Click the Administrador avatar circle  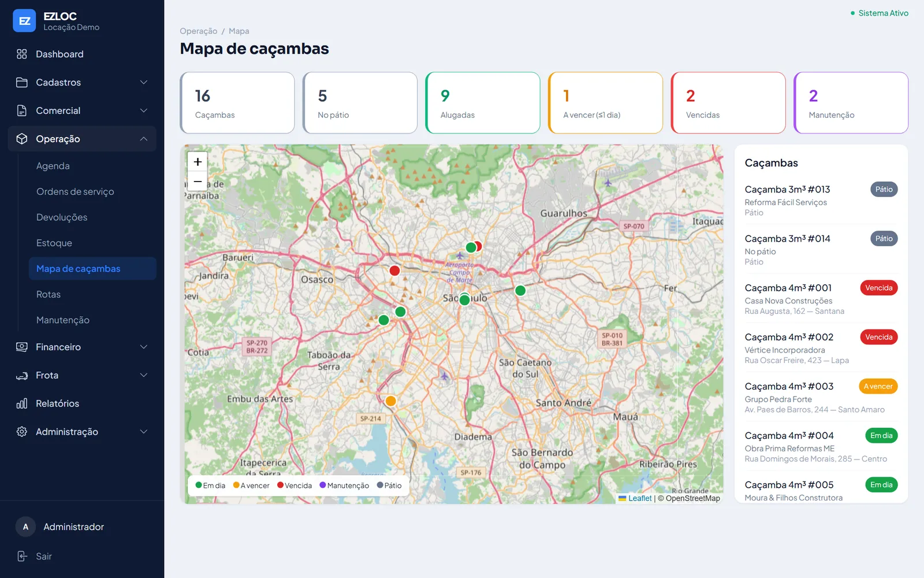click(25, 527)
